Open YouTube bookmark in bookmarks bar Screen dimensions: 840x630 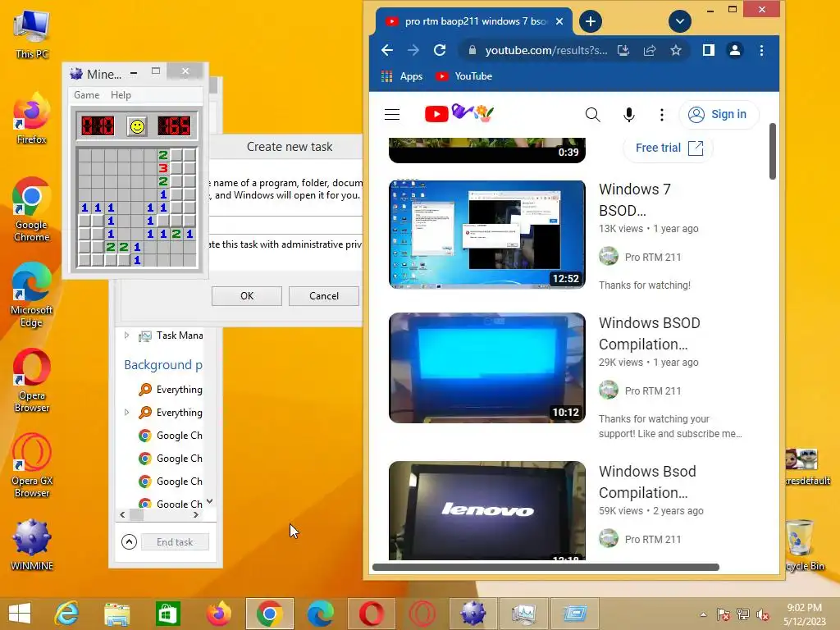point(464,76)
